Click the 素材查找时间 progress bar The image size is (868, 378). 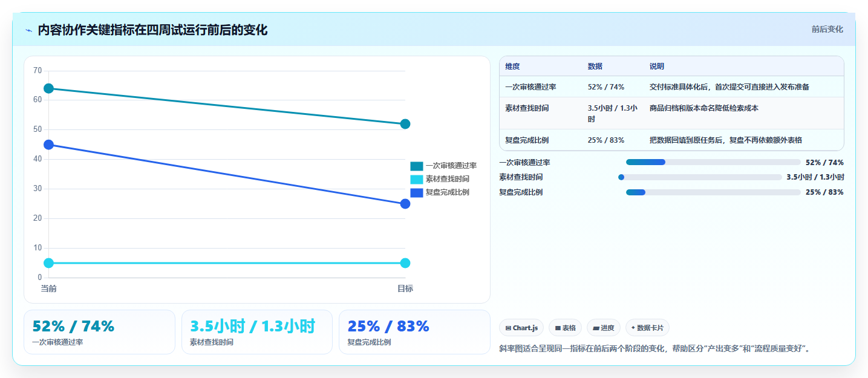tap(700, 177)
